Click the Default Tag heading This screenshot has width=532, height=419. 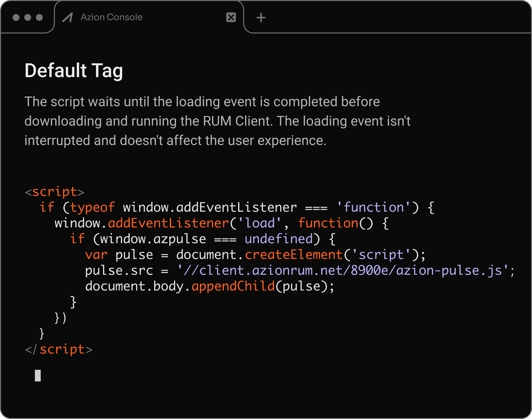[74, 71]
